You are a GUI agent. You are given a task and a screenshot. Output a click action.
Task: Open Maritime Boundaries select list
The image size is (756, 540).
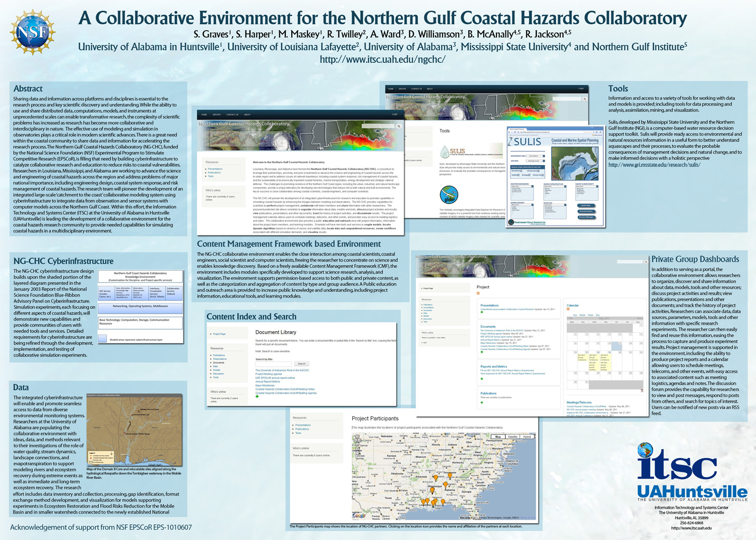[x=522, y=186]
